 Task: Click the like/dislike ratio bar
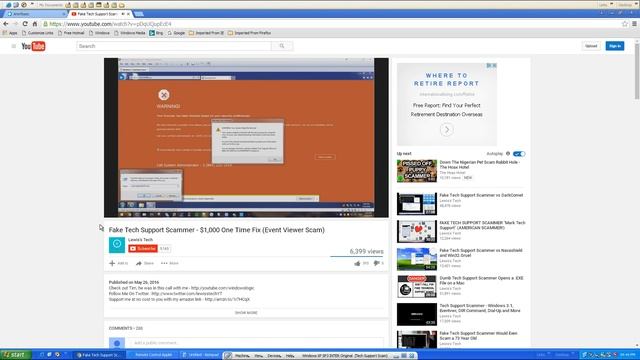(357, 256)
